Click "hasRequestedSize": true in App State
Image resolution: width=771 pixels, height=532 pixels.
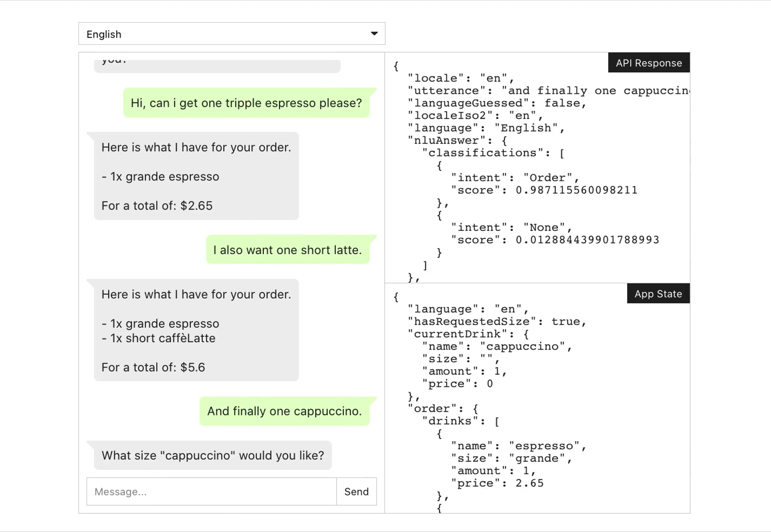[x=497, y=322]
